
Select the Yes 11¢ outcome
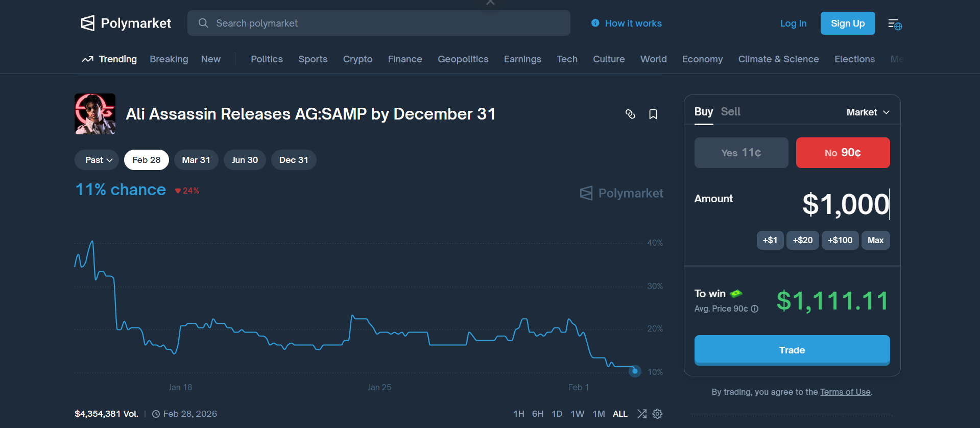(741, 153)
